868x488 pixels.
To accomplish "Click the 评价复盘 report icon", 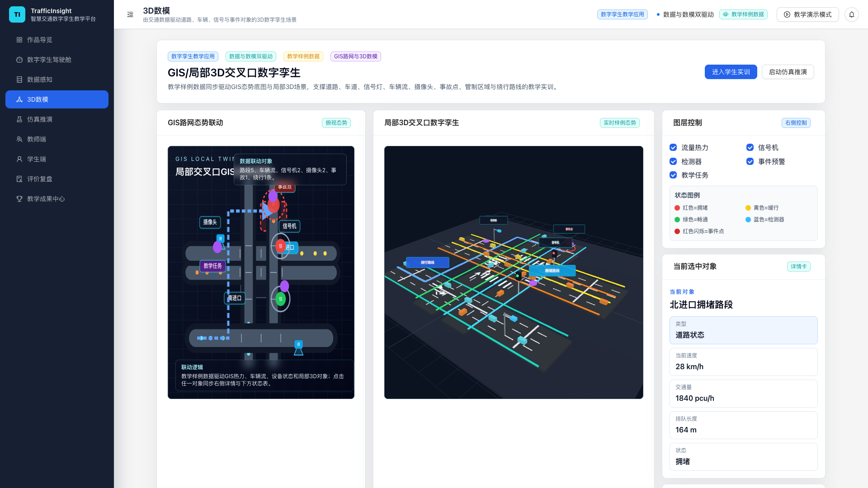I will [x=19, y=179].
